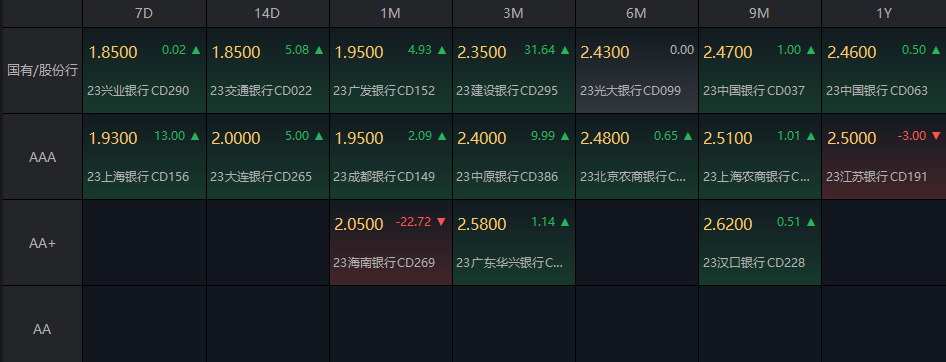This screenshot has width=946, height=362.
Task: Click the 2.4800 rate for 23北京农商银行
Action: click(605, 139)
